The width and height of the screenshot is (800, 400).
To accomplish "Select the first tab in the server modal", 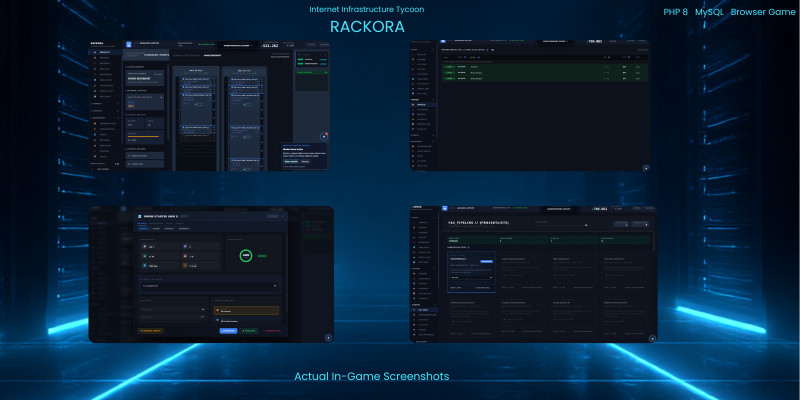I will coord(143,227).
